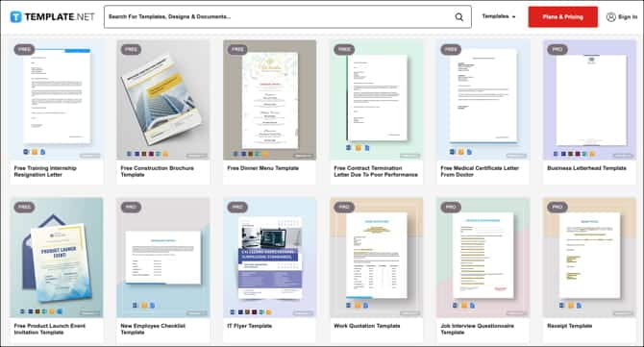
Task: Click the PRO badge on Business Letterhead Template
Action: click(557, 49)
